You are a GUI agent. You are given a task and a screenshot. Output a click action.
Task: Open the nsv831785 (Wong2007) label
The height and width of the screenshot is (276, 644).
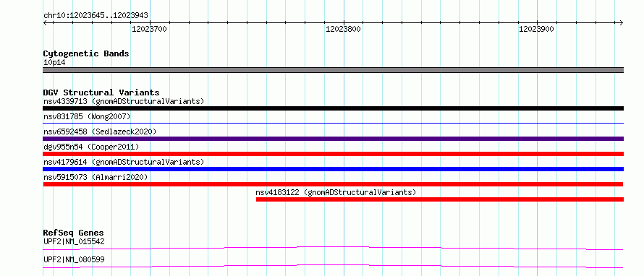coord(87,116)
